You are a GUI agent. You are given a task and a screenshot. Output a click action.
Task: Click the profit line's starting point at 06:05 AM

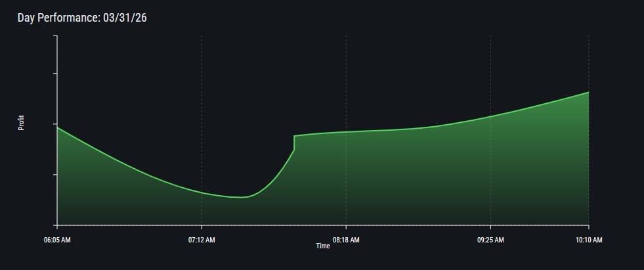58,127
